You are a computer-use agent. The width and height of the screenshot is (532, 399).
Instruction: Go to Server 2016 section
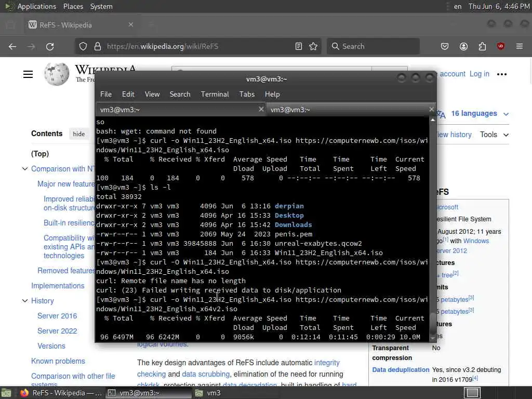pos(57,316)
